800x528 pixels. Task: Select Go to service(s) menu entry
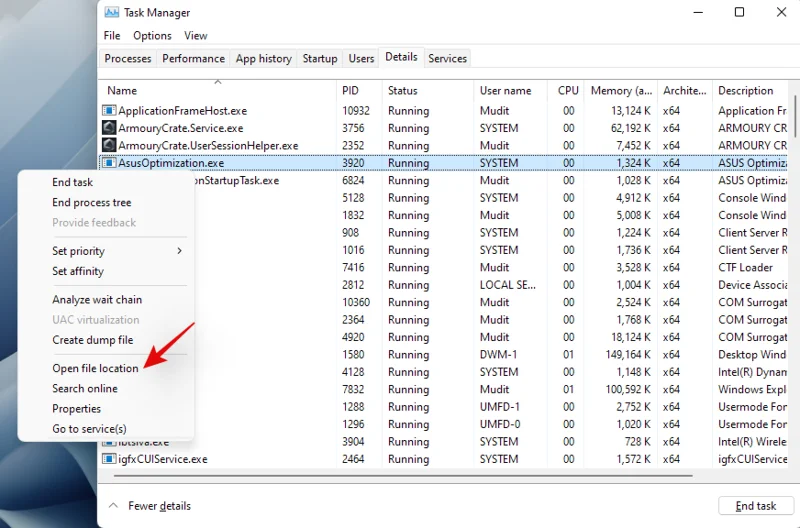(89, 429)
